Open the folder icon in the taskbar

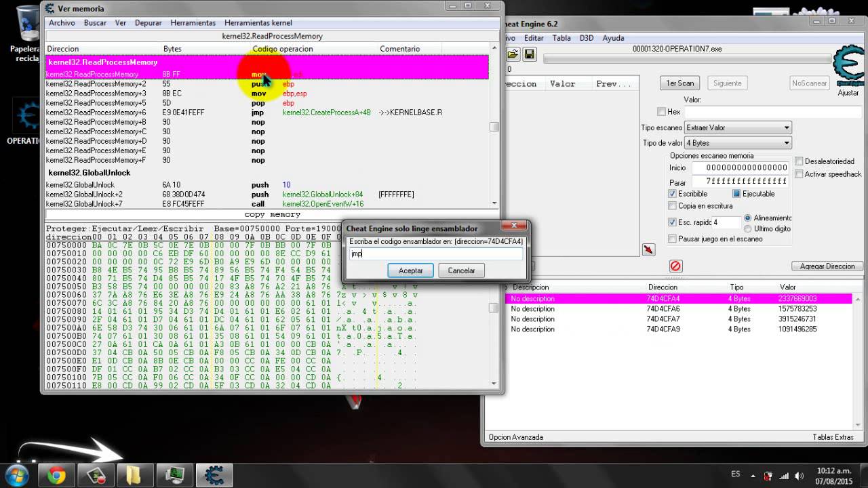(135, 476)
